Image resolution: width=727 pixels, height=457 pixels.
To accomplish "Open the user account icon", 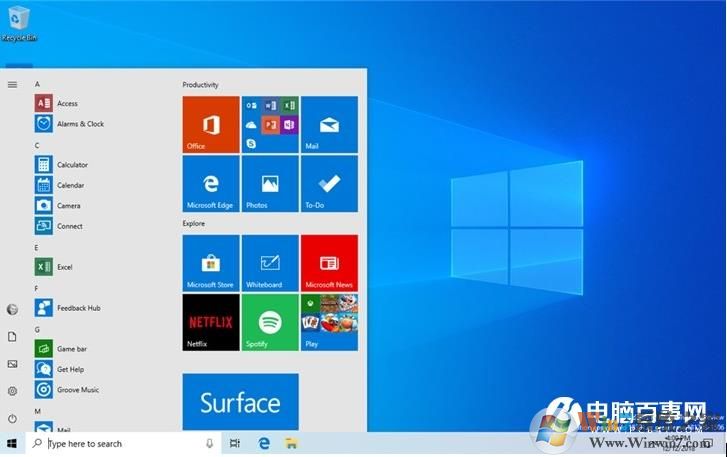I will (x=13, y=309).
